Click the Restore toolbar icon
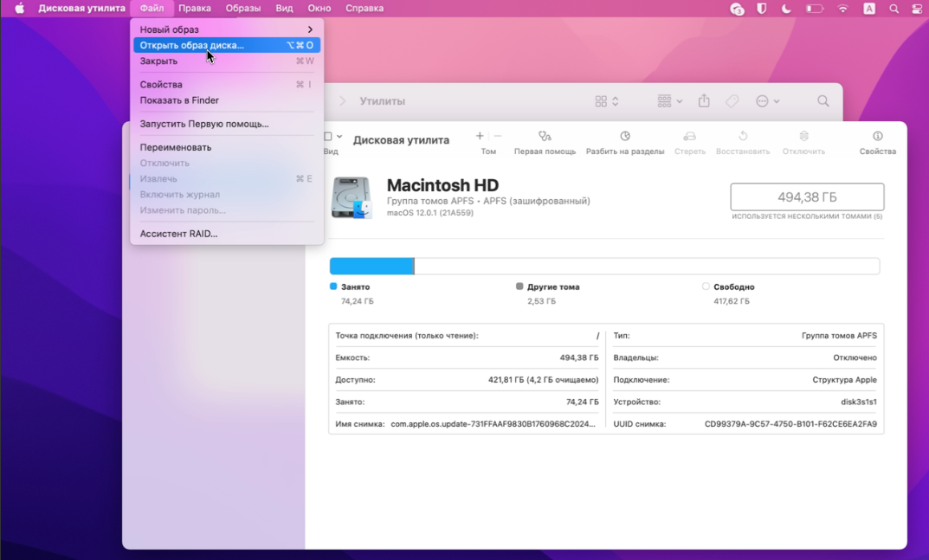This screenshot has height=560, width=929. point(742,136)
